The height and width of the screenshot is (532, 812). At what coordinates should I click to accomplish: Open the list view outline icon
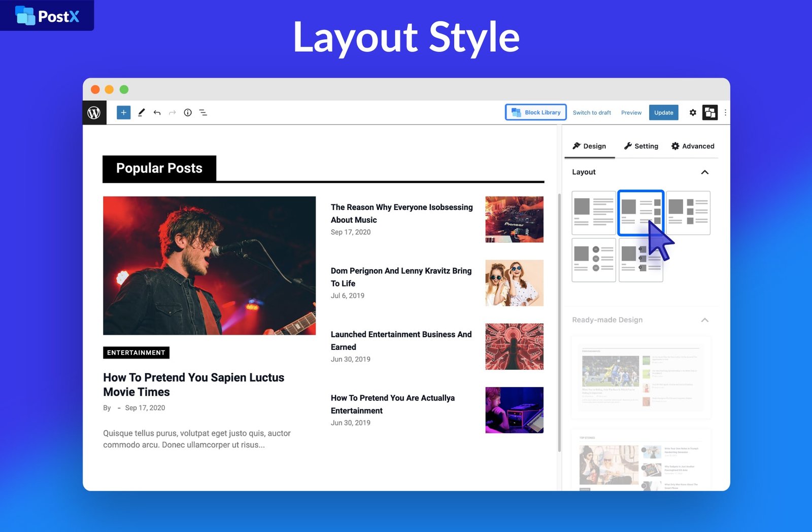(203, 112)
